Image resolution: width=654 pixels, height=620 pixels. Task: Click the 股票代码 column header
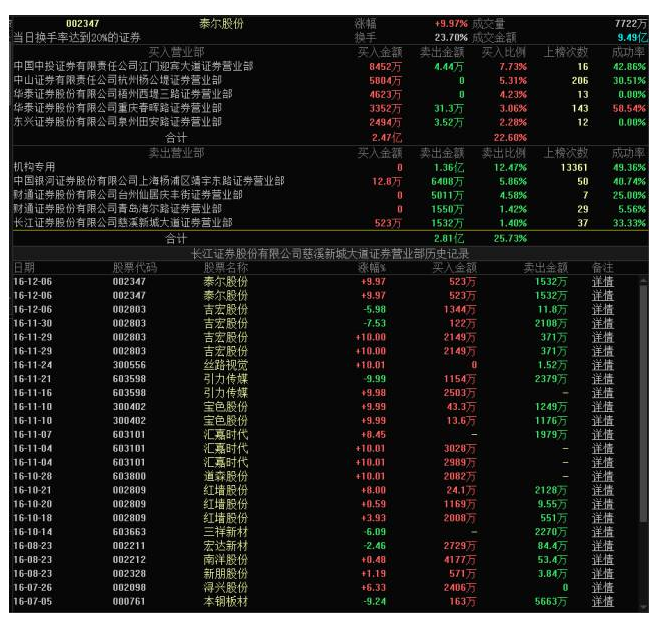tap(135, 267)
